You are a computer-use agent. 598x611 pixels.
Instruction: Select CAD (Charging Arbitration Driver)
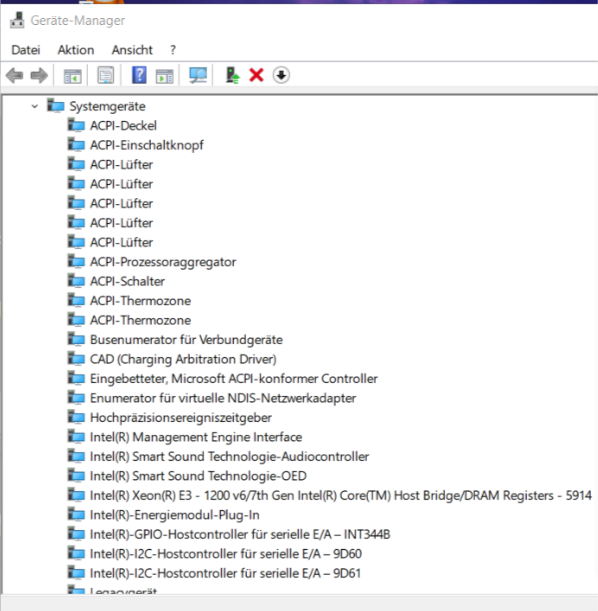point(183,359)
